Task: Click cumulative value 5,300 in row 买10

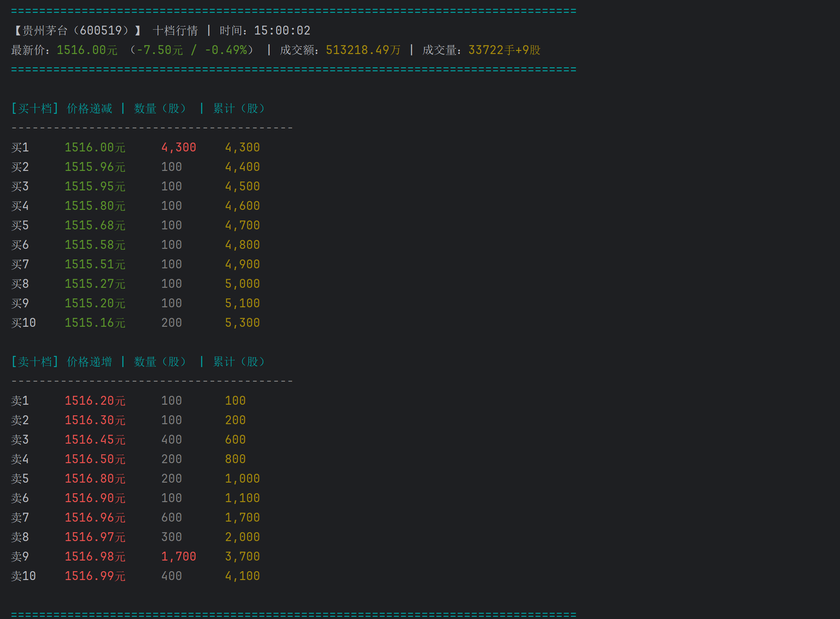Action: click(x=243, y=323)
